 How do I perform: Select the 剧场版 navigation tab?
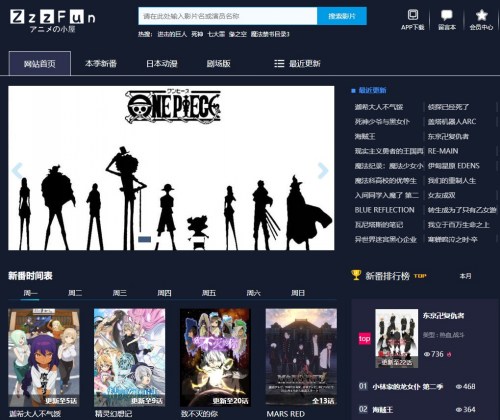click(x=218, y=63)
